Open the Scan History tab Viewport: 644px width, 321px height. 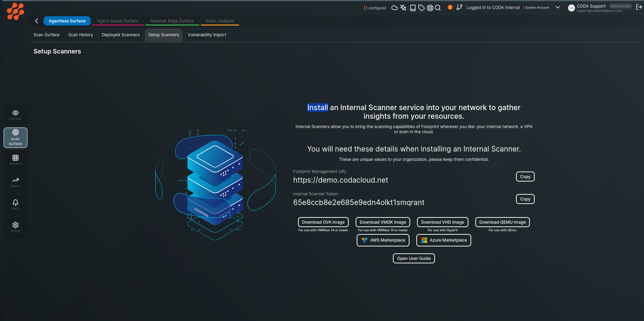pos(80,35)
